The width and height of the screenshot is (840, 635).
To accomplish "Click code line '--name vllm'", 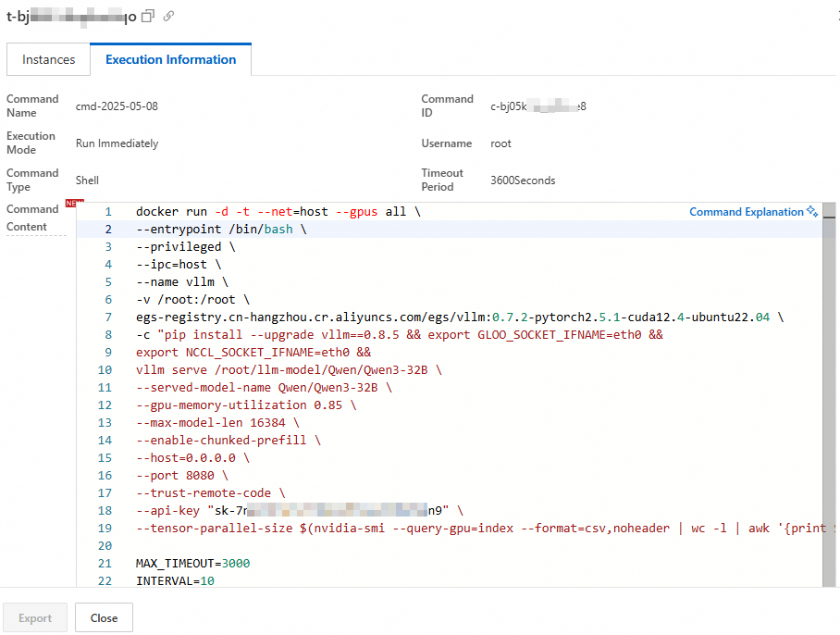I will (182, 282).
